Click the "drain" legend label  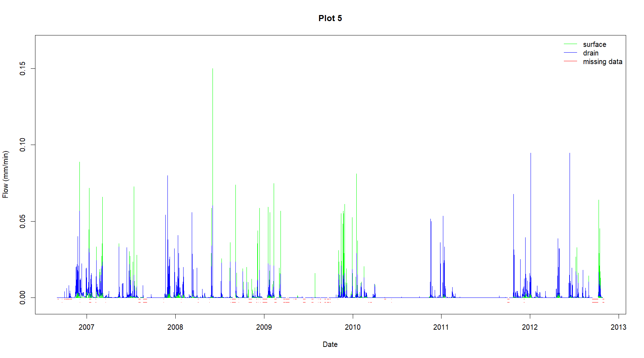590,53
